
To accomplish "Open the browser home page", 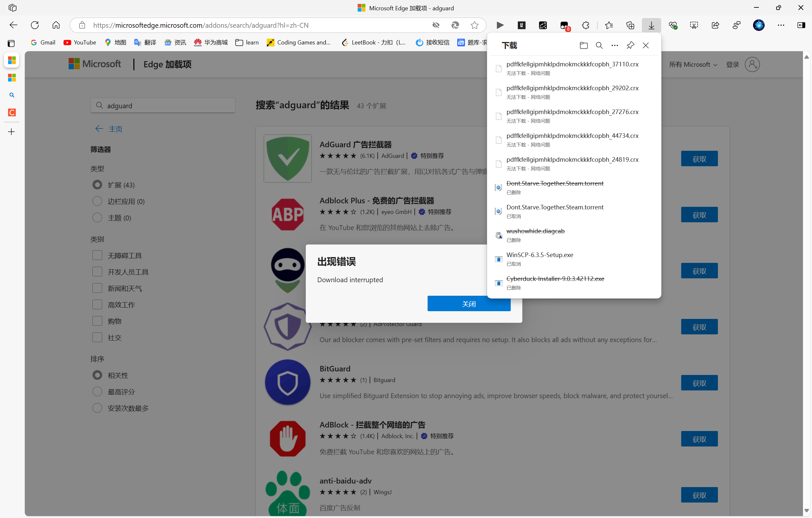I will coord(56,25).
